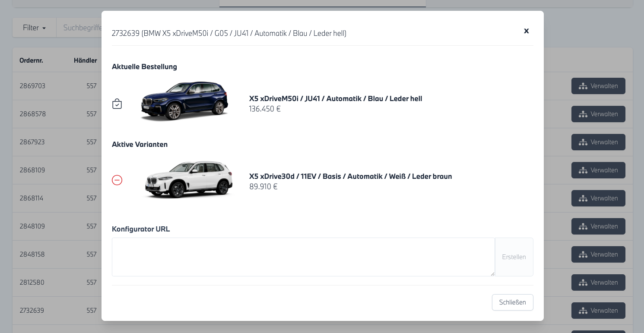Image resolution: width=644 pixels, height=333 pixels.
Task: Click Verwalten for order 2848158
Action: pos(598,254)
